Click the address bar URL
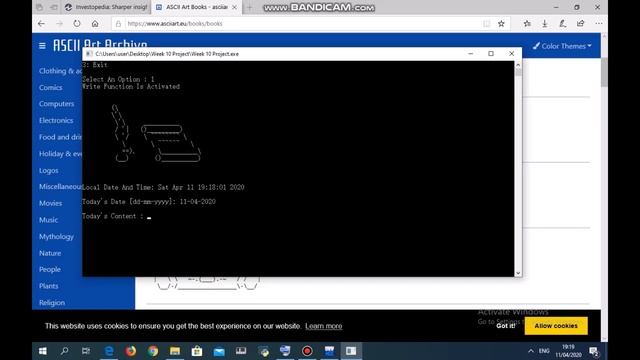This screenshot has height=360, width=640. (175, 24)
